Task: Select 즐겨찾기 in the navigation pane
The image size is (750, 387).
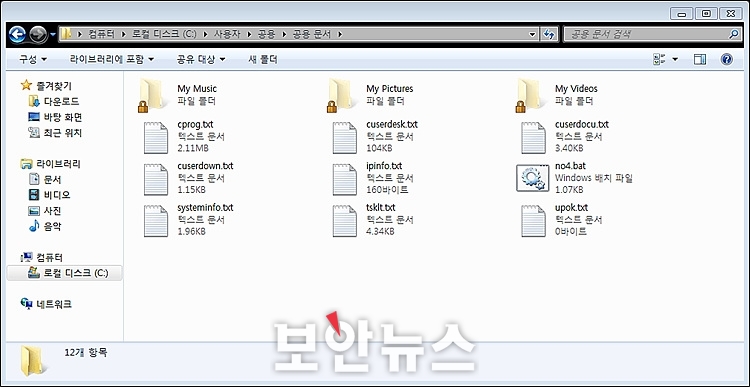Action: point(54,86)
